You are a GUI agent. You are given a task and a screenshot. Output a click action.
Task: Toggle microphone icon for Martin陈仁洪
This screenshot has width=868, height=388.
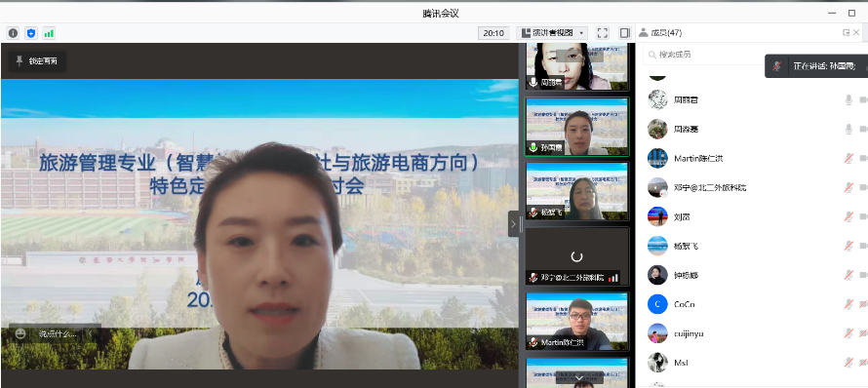pos(848,158)
